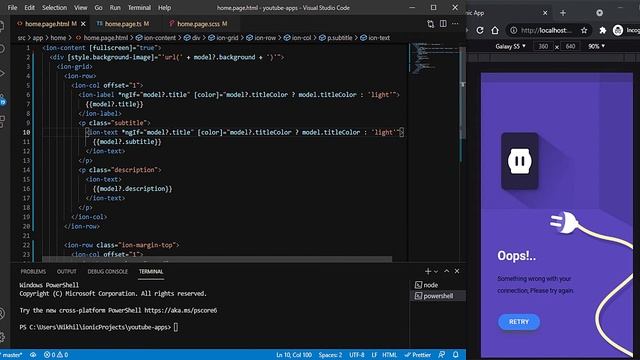Open the Terminal menu
Image resolution: width=640 pixels, height=360 pixels.
click(139, 7)
